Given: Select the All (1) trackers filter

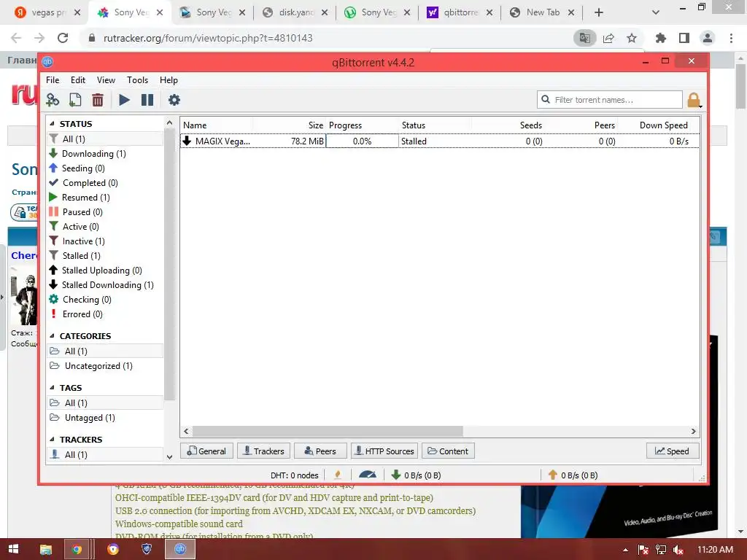Looking at the screenshot, I should tap(105, 455).
